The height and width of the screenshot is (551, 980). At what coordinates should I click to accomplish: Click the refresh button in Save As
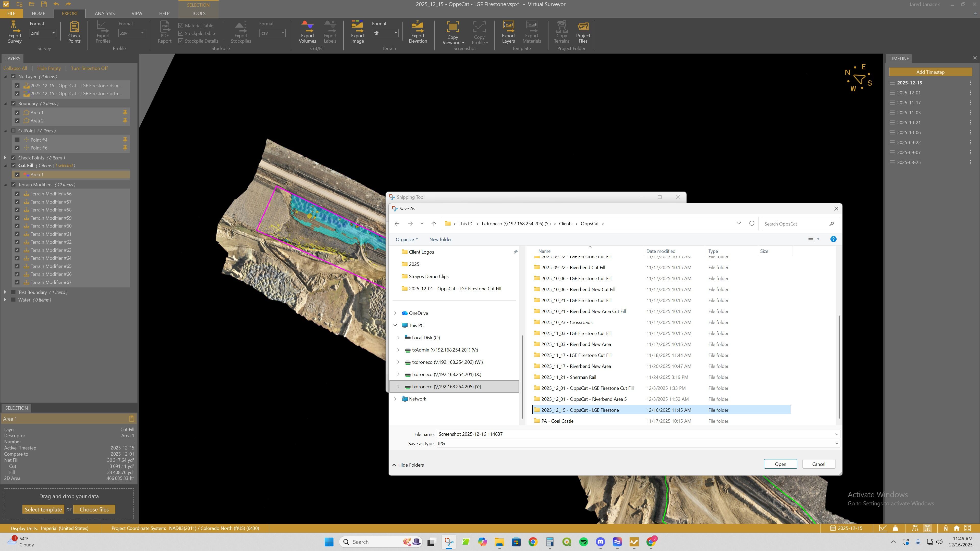(x=751, y=224)
